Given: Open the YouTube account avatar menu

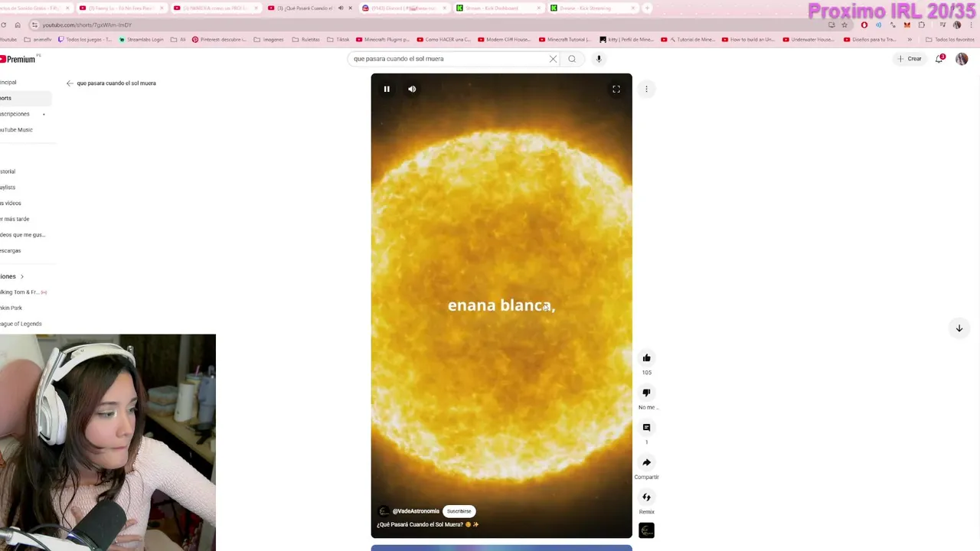Looking at the screenshot, I should pyautogui.click(x=962, y=59).
